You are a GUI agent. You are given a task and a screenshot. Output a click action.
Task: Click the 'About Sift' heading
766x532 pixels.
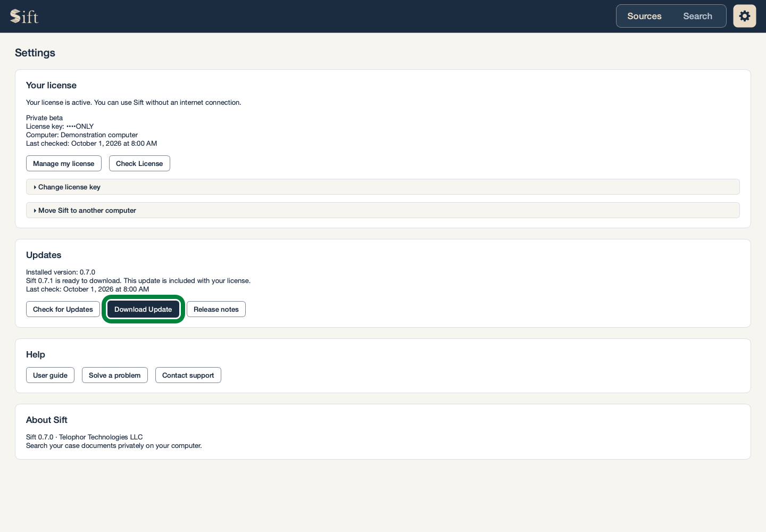47,420
